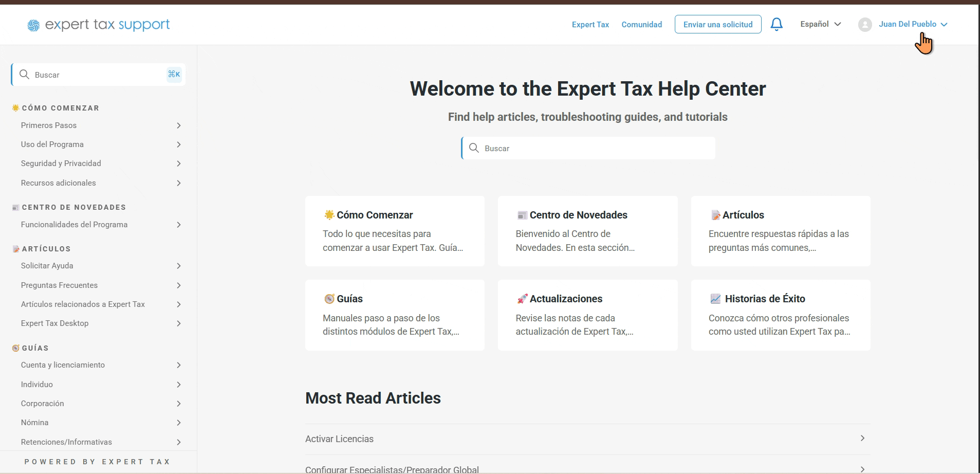Expand the Nómina guide category

(x=101, y=423)
